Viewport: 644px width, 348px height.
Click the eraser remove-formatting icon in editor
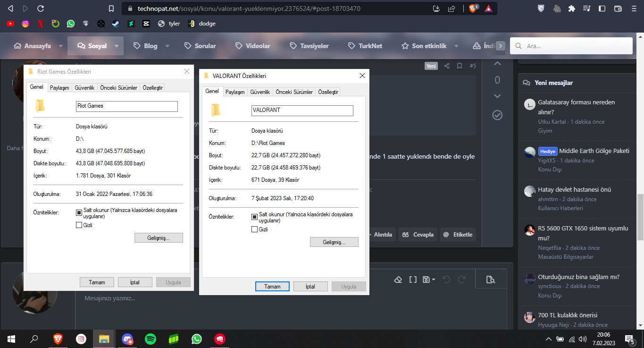coord(398,280)
